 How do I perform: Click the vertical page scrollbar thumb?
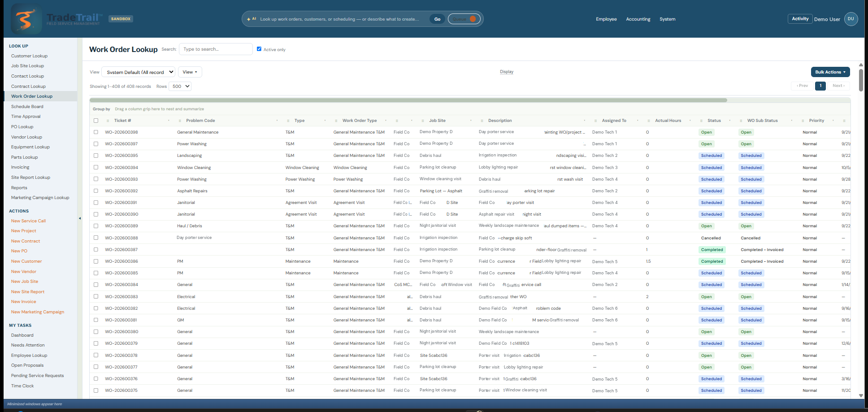861,80
